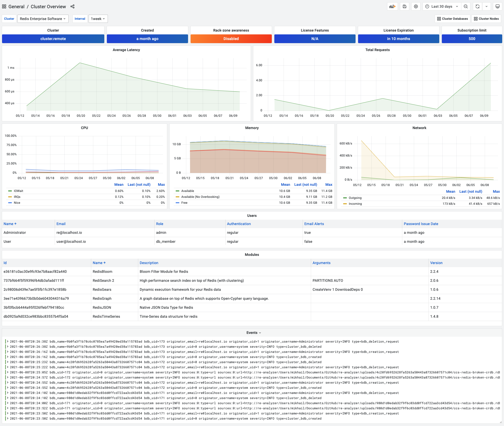The height and width of the screenshot is (426, 504).
Task: Open the Last 30 days time picker
Action: (442, 6)
